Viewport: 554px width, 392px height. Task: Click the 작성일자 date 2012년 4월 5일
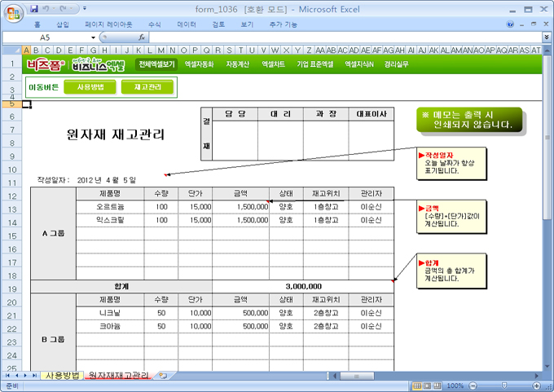tap(107, 180)
